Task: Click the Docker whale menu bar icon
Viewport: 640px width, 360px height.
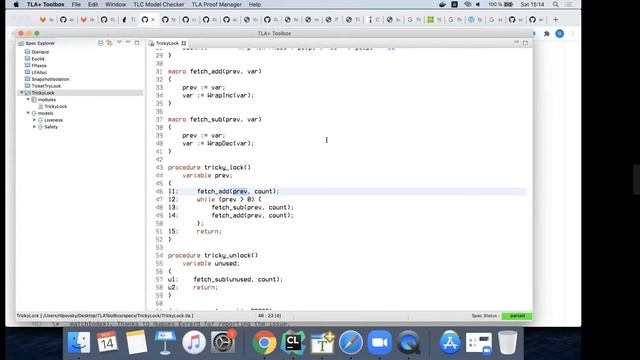Action: [x=442, y=4]
